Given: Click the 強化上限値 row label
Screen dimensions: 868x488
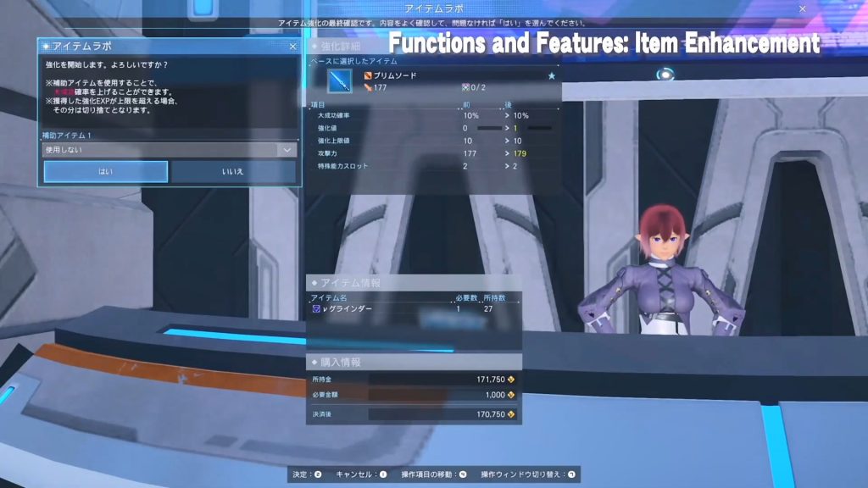Looking at the screenshot, I should [334, 141].
